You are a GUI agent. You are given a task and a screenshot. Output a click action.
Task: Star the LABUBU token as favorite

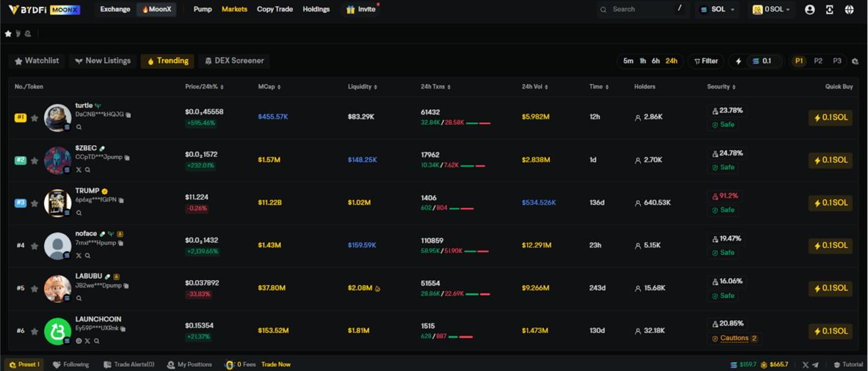[x=35, y=288]
